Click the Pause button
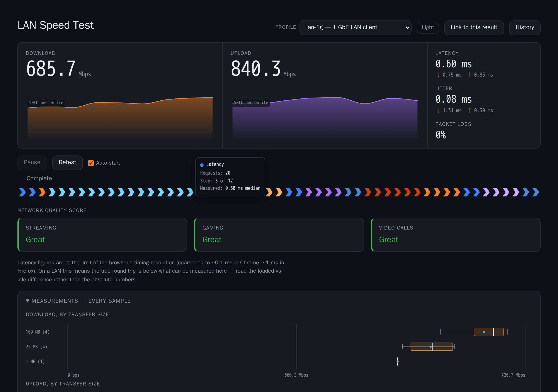The height and width of the screenshot is (392, 558). (32, 162)
